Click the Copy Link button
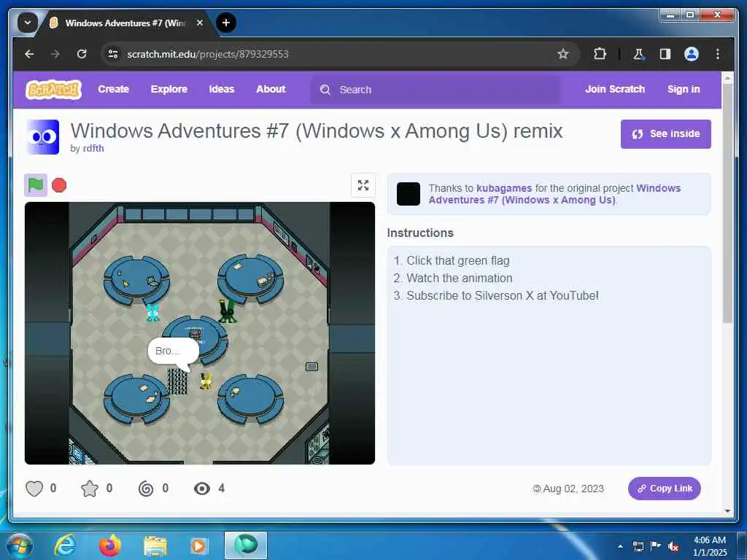The width and height of the screenshot is (747, 560). click(664, 489)
